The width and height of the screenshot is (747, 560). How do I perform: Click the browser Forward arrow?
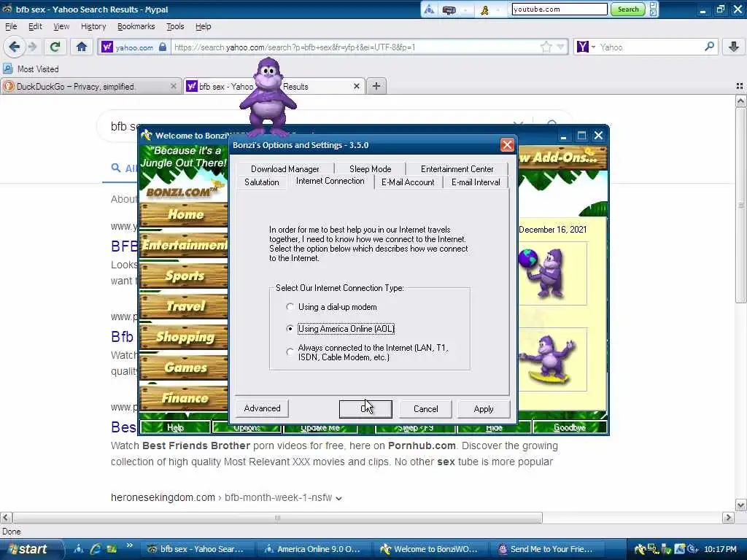click(x=32, y=47)
